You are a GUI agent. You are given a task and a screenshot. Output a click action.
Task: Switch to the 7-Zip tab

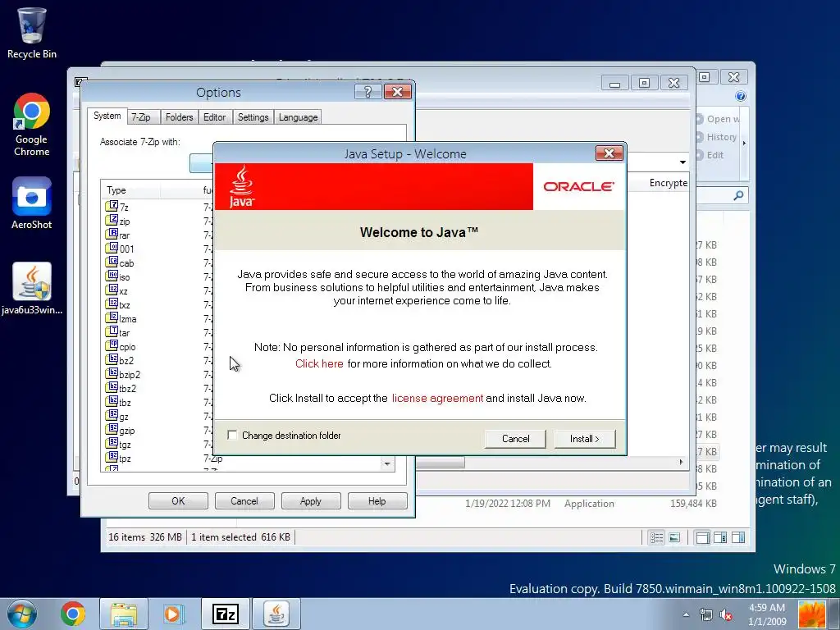point(141,116)
